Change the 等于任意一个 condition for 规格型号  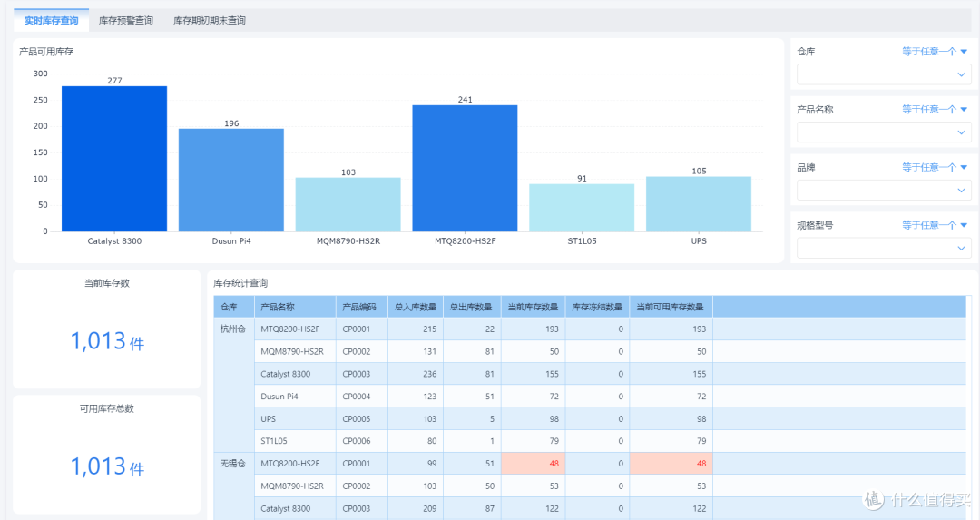click(935, 225)
